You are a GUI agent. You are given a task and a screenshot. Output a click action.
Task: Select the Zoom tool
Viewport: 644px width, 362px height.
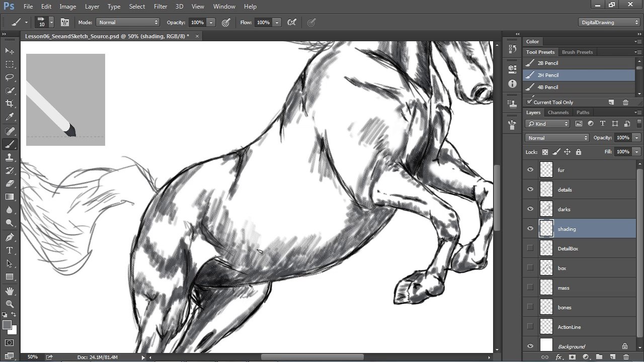pos(10,304)
